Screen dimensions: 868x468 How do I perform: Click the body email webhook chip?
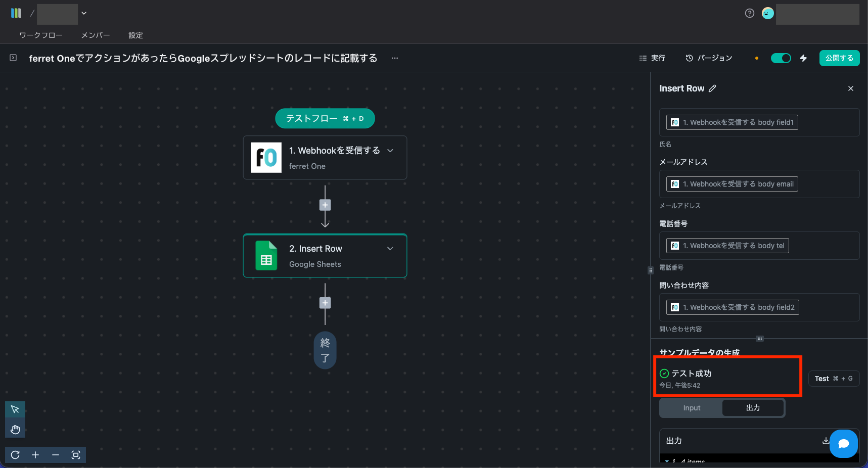pos(732,184)
